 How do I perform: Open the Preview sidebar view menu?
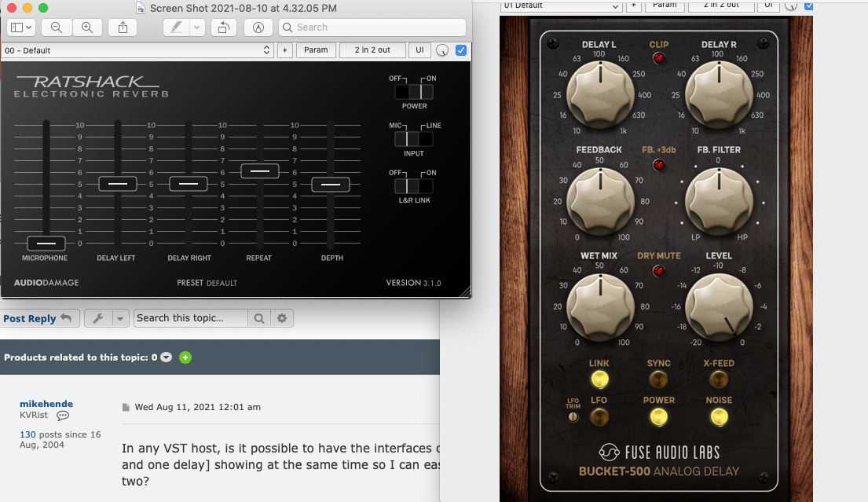pyautogui.click(x=21, y=27)
